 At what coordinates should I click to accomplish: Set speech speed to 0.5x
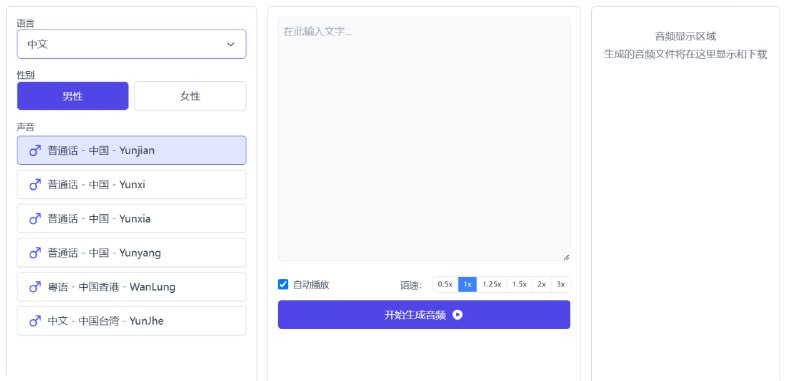pyautogui.click(x=445, y=285)
